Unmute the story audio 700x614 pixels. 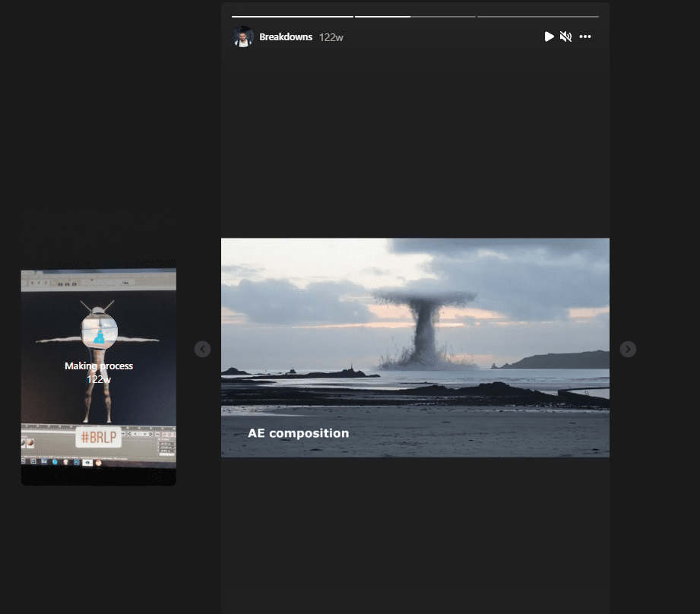(565, 36)
